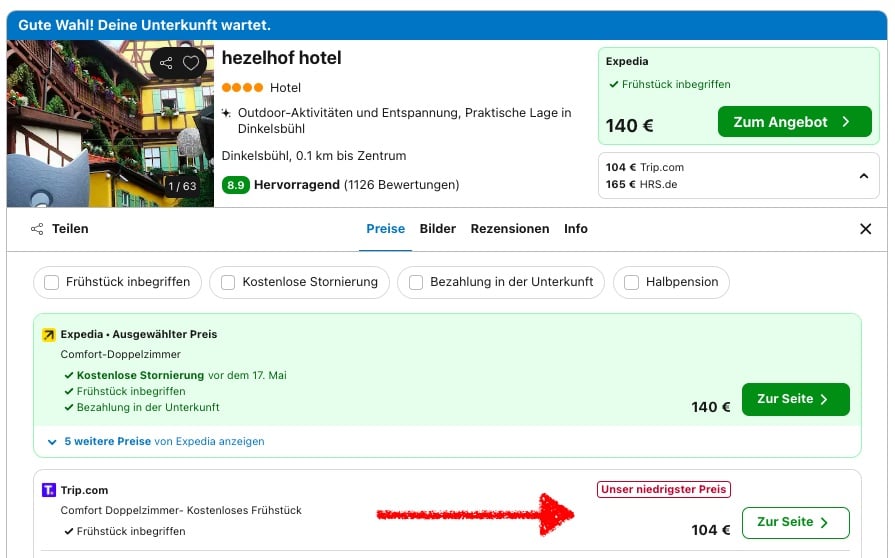Click the Zum Angebot button
Viewport: 895px width, 558px height.
coord(795,122)
